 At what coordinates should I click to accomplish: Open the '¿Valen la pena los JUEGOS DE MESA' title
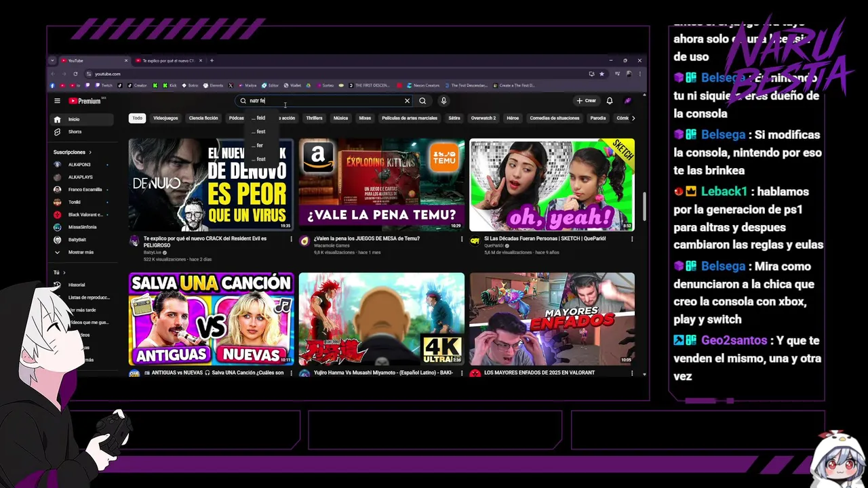[x=367, y=239]
